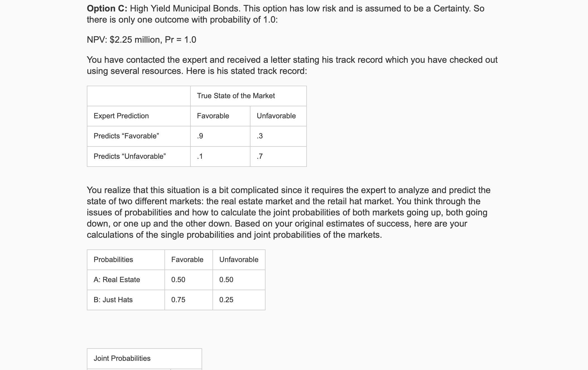This screenshot has height=370, width=588.
Task: Select the "True State of the Market" header cell
Action: [248, 96]
